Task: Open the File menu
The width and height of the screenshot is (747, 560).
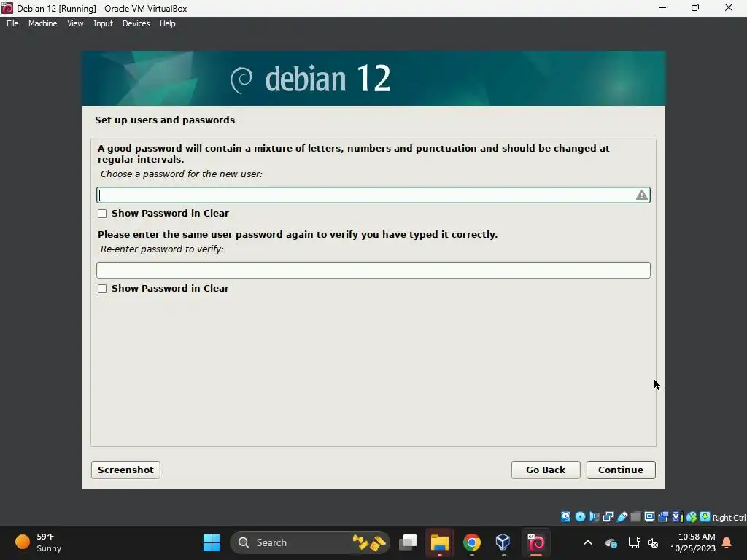Action: coord(12,23)
